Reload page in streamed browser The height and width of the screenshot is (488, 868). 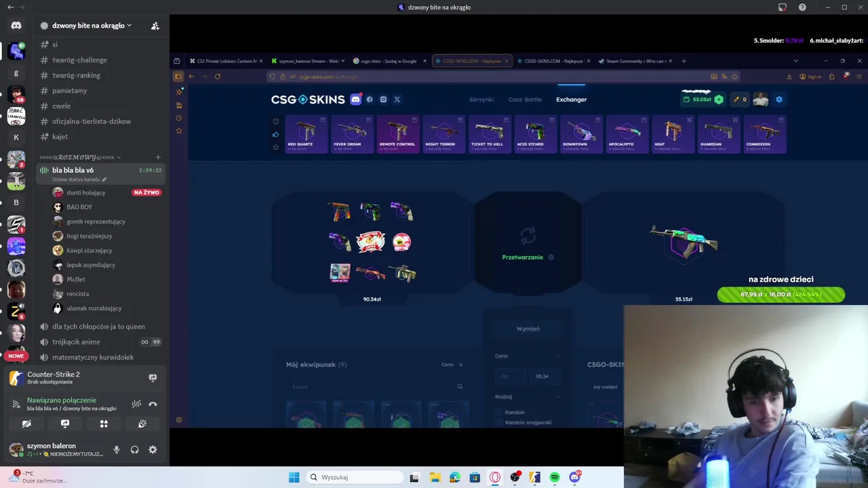click(x=218, y=76)
